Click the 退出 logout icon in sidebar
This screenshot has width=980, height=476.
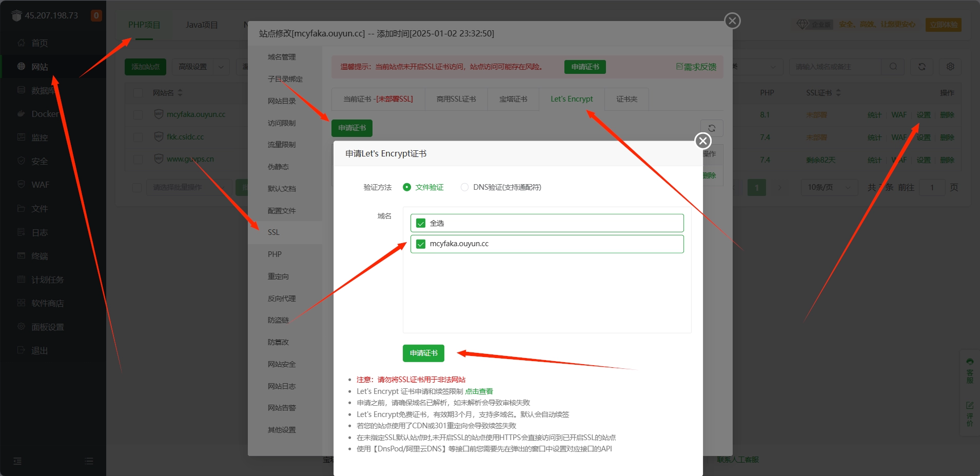(21, 350)
